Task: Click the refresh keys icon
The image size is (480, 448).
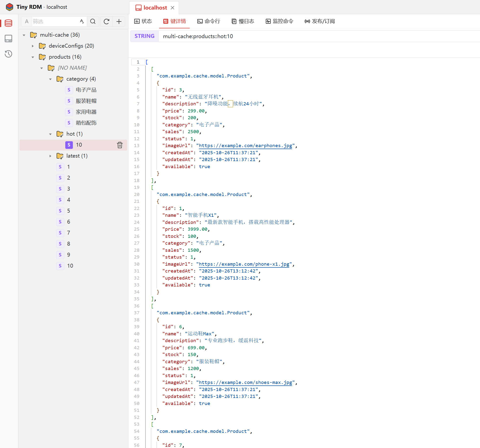Action: point(106,22)
